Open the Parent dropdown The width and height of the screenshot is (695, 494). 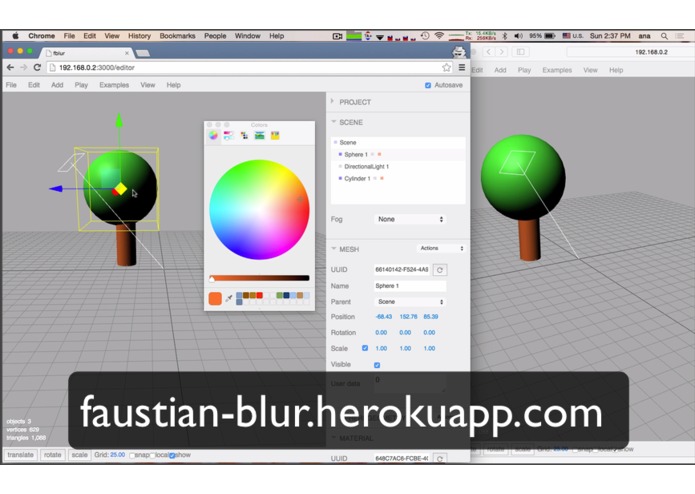(x=410, y=302)
